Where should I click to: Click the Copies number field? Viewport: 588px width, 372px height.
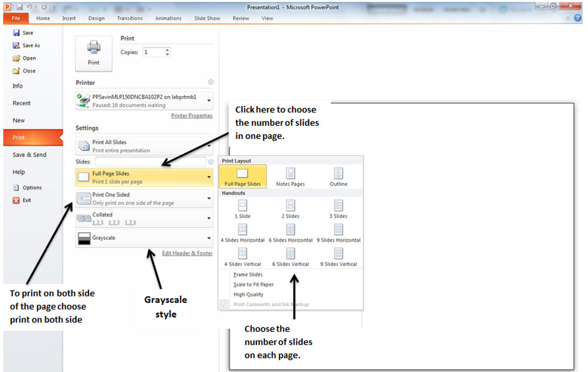click(153, 52)
